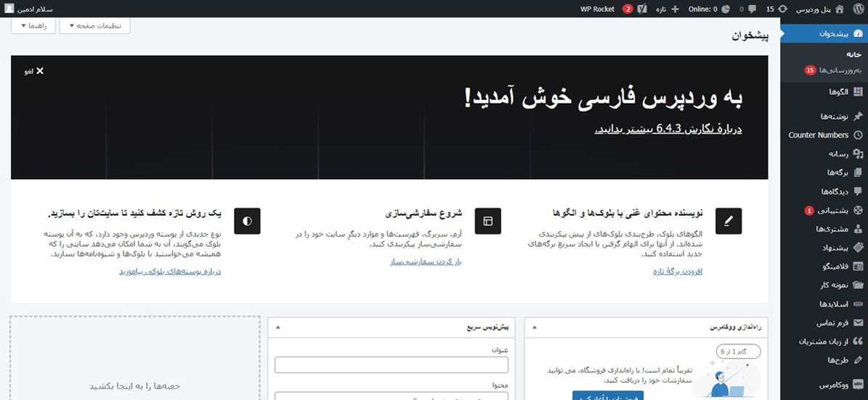Click the پیشنهاد tag icon
The width and height of the screenshot is (868, 400).
[x=858, y=248]
